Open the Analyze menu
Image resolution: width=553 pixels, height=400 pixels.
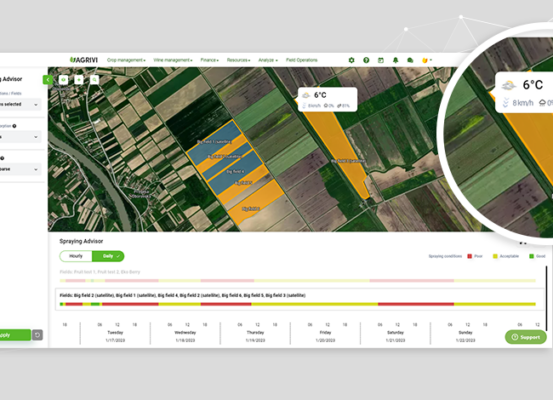pyautogui.click(x=268, y=60)
